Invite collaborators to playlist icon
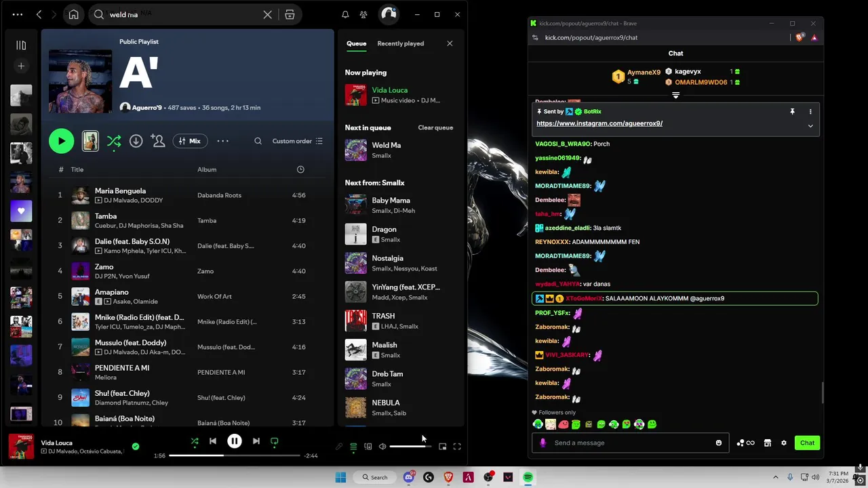This screenshot has height=488, width=868. point(158,141)
